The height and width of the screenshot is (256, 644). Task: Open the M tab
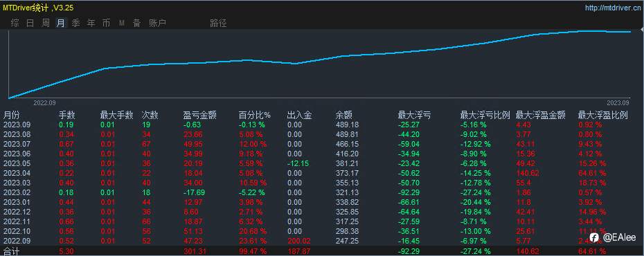(x=122, y=23)
